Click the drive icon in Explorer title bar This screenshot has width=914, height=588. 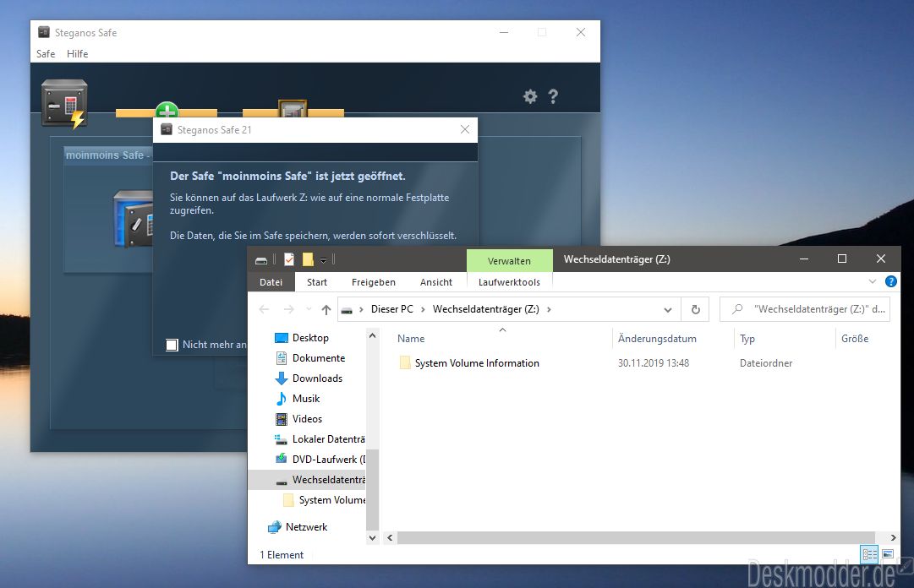[261, 259]
